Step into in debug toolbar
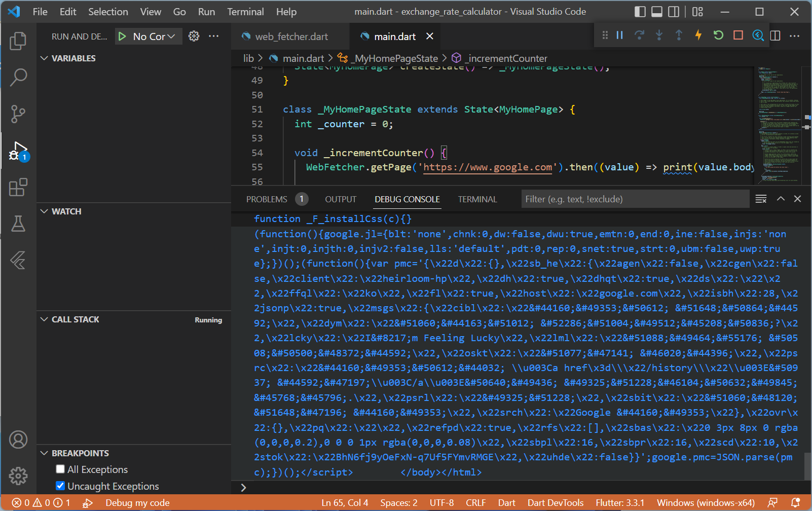The width and height of the screenshot is (812, 511). pos(659,35)
